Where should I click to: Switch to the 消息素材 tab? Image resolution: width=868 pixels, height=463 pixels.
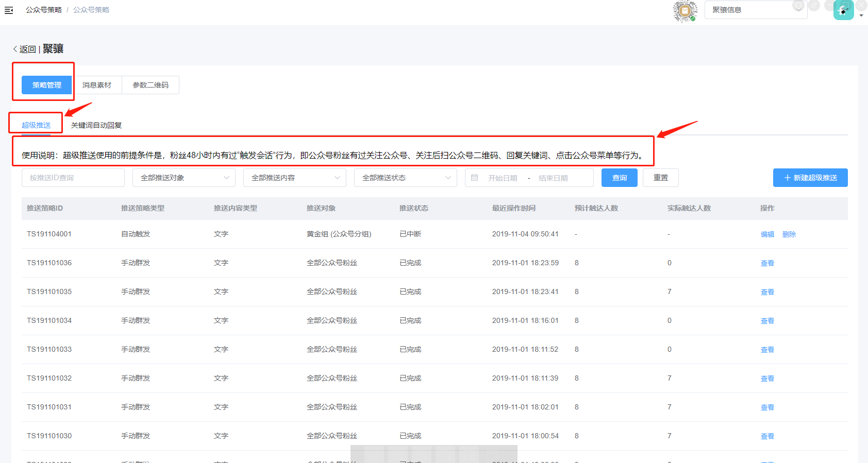[97, 85]
